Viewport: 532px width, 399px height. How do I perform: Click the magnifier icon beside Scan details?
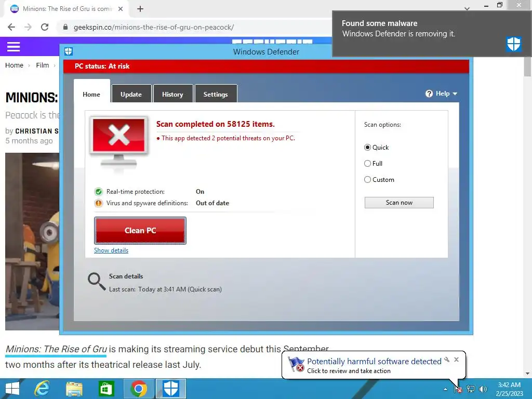point(97,282)
